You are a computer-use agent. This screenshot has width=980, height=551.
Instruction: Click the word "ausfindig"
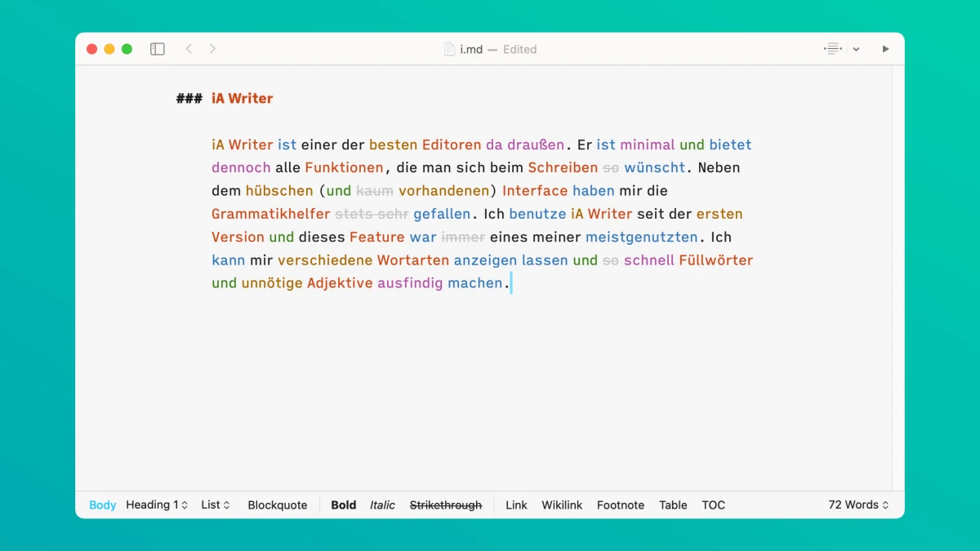[410, 283]
